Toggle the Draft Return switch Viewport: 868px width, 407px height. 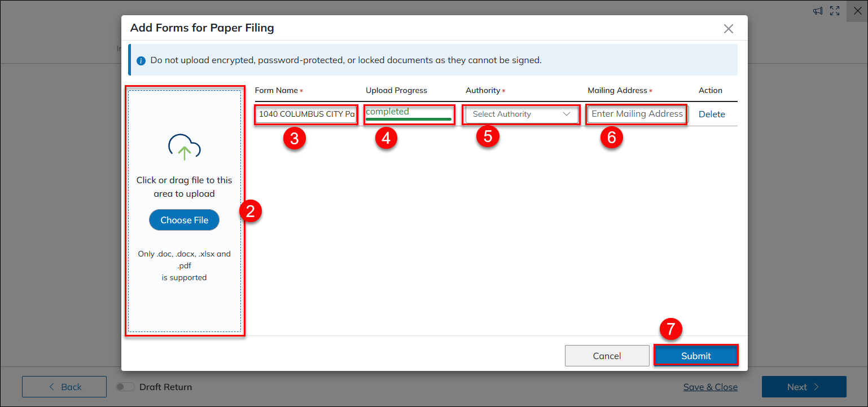[x=124, y=387]
